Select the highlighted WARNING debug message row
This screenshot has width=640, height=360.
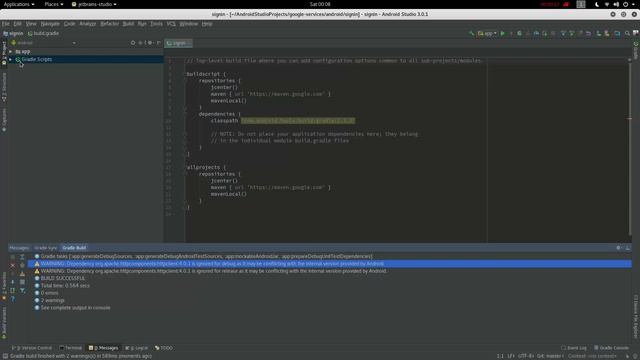(330, 264)
